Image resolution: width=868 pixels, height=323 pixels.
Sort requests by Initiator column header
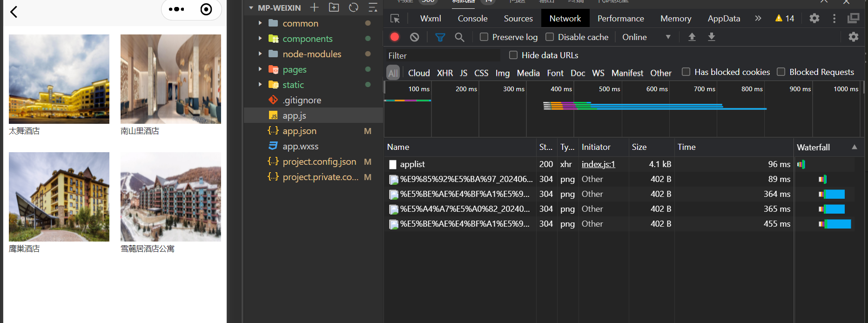pyautogui.click(x=603, y=147)
